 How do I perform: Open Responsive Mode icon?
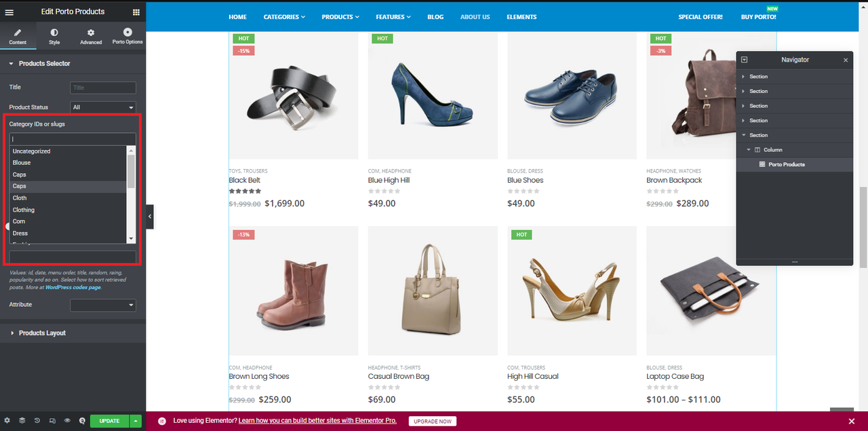point(52,421)
